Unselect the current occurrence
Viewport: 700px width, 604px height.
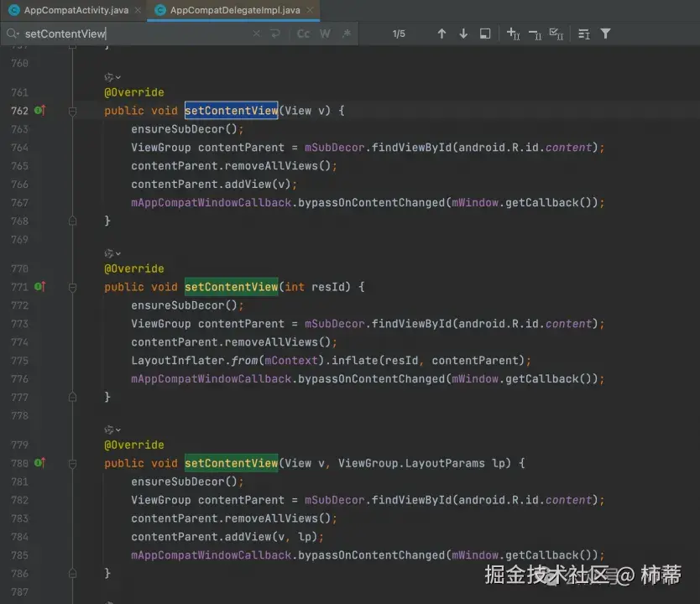click(x=535, y=34)
